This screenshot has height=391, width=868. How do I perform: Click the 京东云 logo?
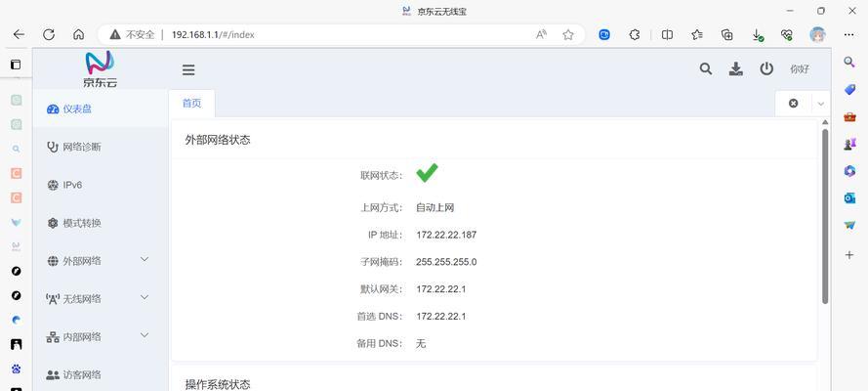101,69
